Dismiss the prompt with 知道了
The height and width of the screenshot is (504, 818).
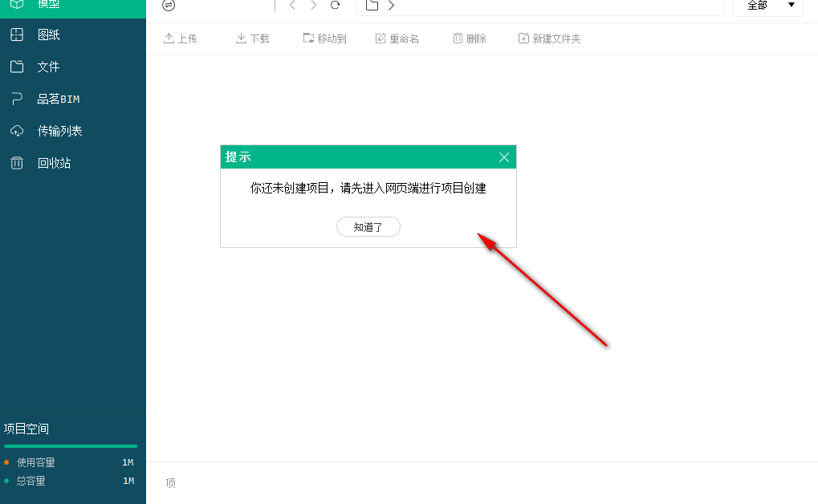point(368,226)
